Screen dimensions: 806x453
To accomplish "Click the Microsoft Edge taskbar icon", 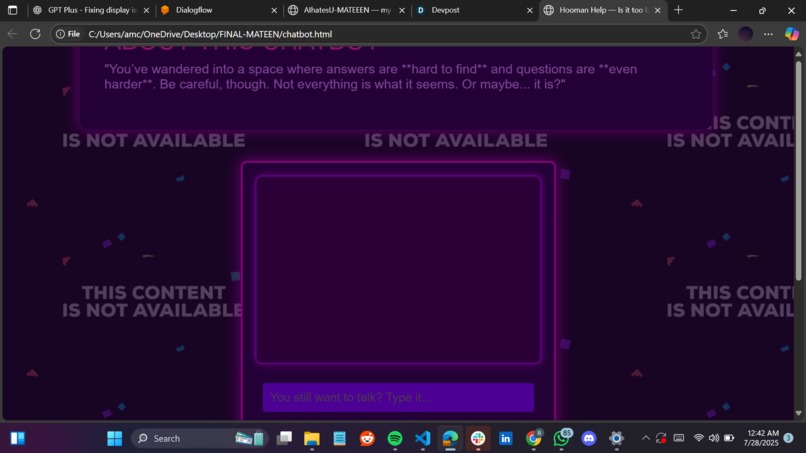I will (x=450, y=438).
